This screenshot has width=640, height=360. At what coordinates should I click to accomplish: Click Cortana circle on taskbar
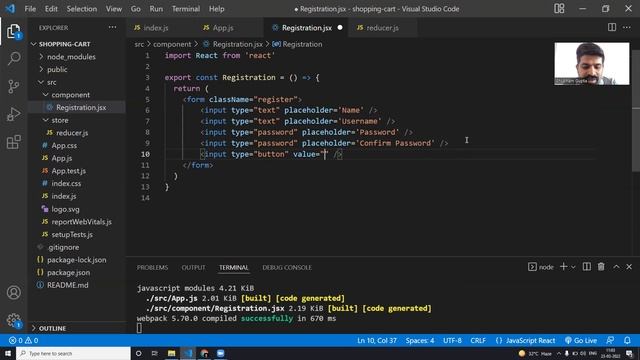(138, 353)
